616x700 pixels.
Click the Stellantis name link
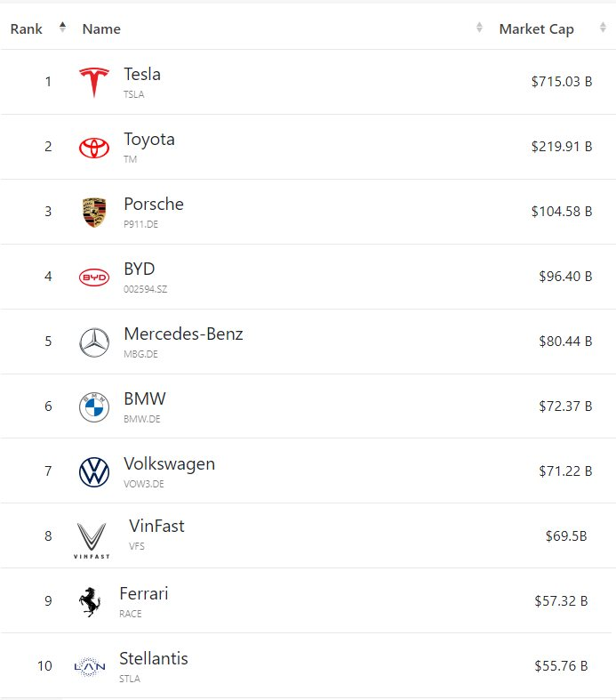154,658
